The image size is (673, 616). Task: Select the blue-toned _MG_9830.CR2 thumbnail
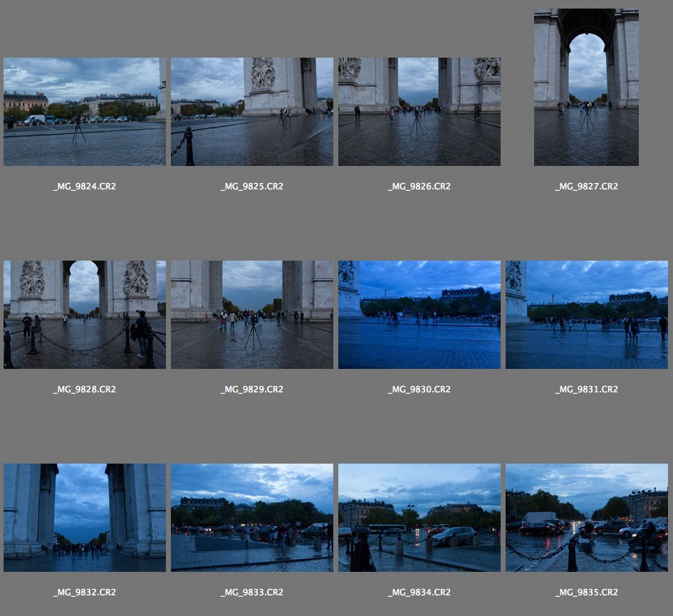[x=419, y=315]
